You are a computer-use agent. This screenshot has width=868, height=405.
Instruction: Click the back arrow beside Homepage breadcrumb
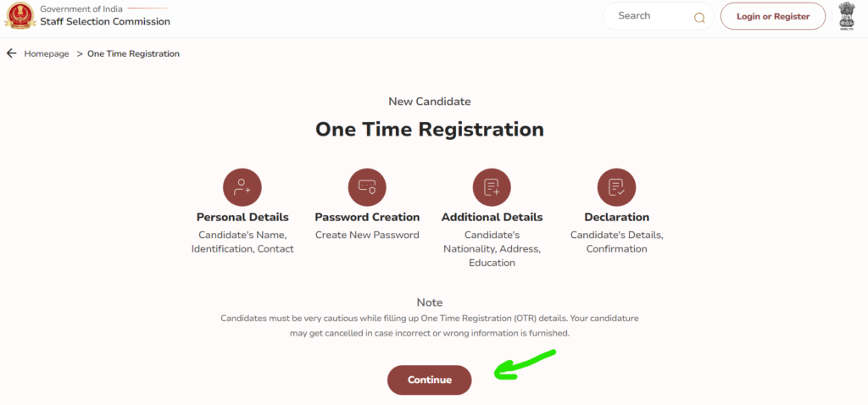pyautogui.click(x=11, y=53)
